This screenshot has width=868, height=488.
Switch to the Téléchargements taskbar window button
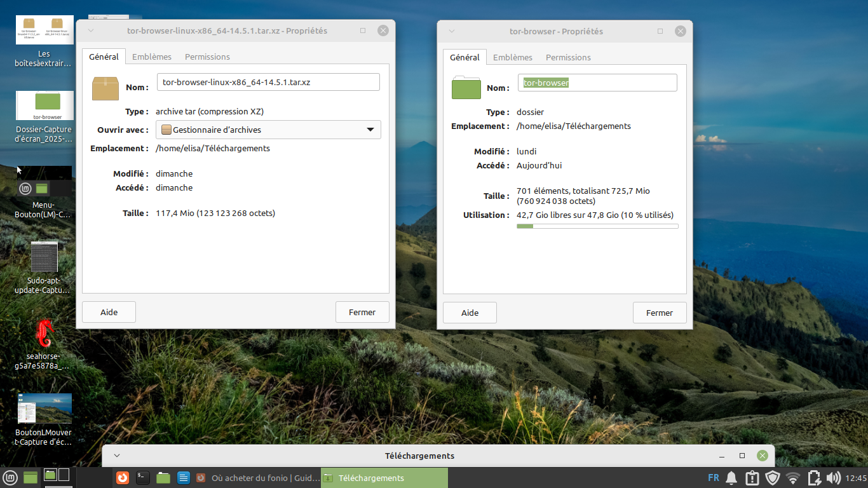(x=384, y=478)
